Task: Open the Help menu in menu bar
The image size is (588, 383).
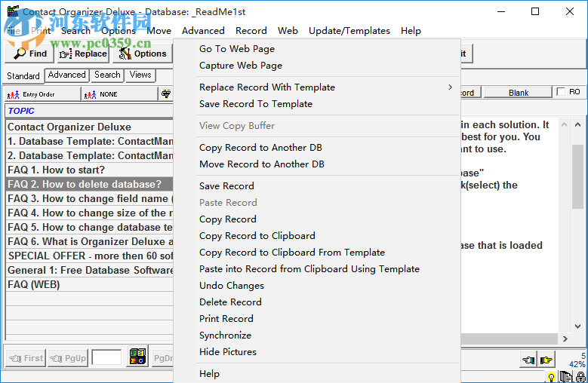Action: tap(411, 31)
